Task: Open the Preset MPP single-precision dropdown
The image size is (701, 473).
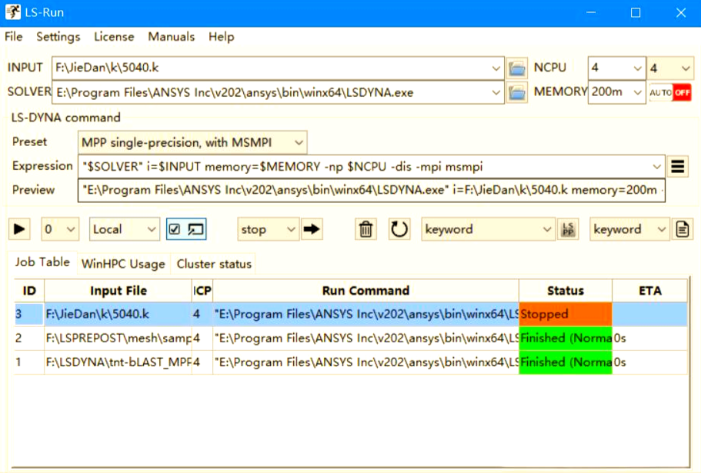Action: click(191, 142)
